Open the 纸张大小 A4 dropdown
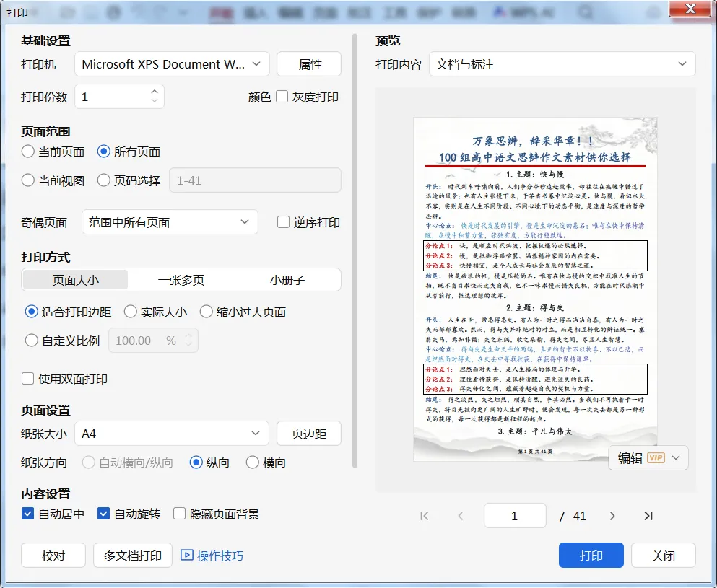 pos(171,433)
